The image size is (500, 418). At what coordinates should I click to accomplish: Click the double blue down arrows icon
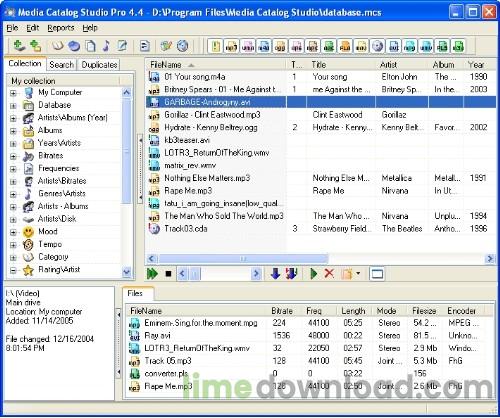(291, 274)
